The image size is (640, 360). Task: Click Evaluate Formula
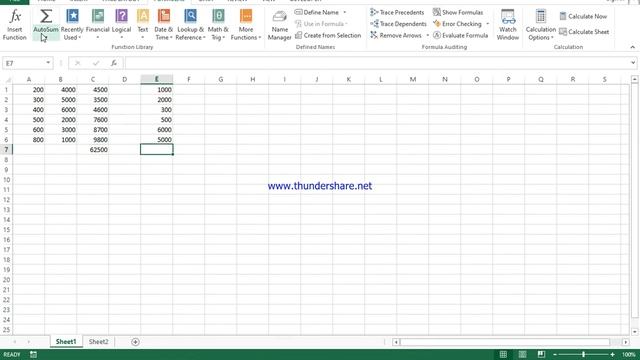click(x=460, y=36)
